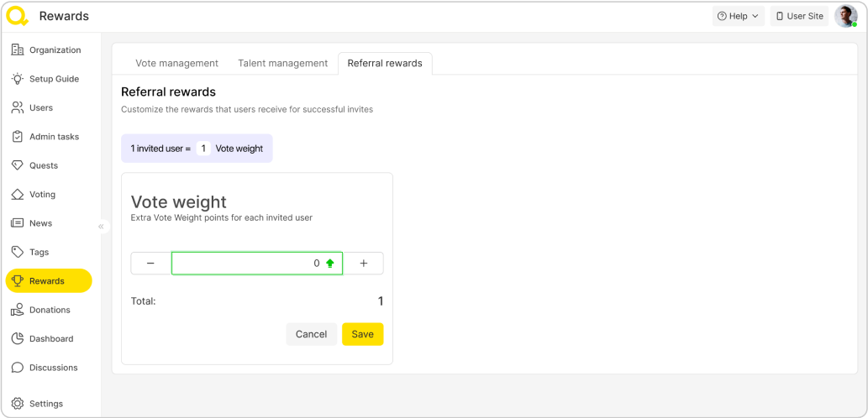Switch to the Vote management tab
Image resolution: width=868 pixels, height=418 pixels.
[x=176, y=63]
